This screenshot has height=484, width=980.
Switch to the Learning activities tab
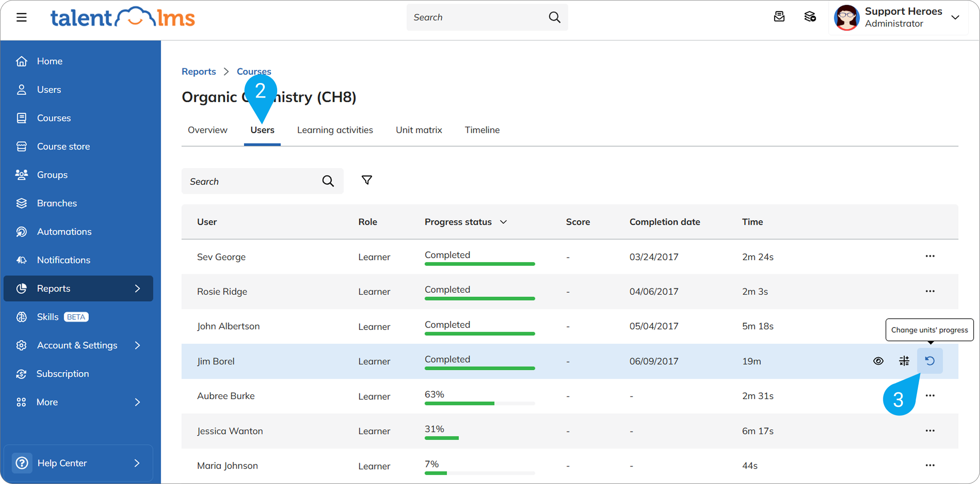click(335, 130)
